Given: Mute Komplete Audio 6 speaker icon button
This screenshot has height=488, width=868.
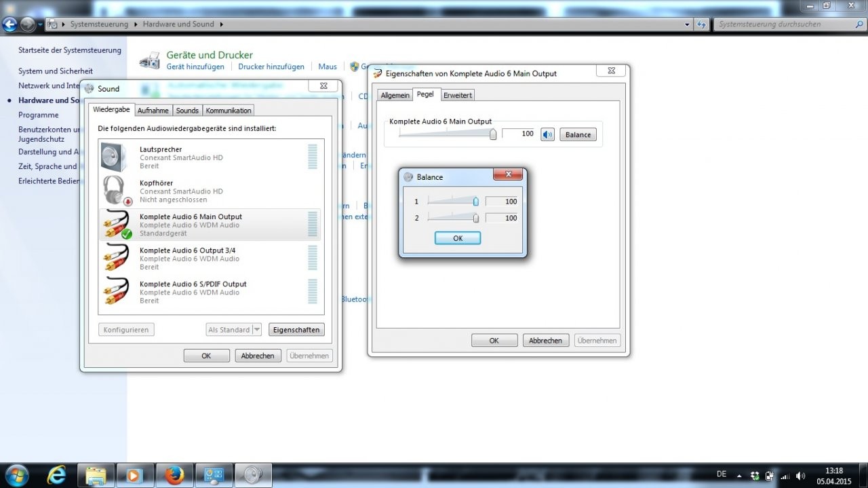Looking at the screenshot, I should click(547, 134).
